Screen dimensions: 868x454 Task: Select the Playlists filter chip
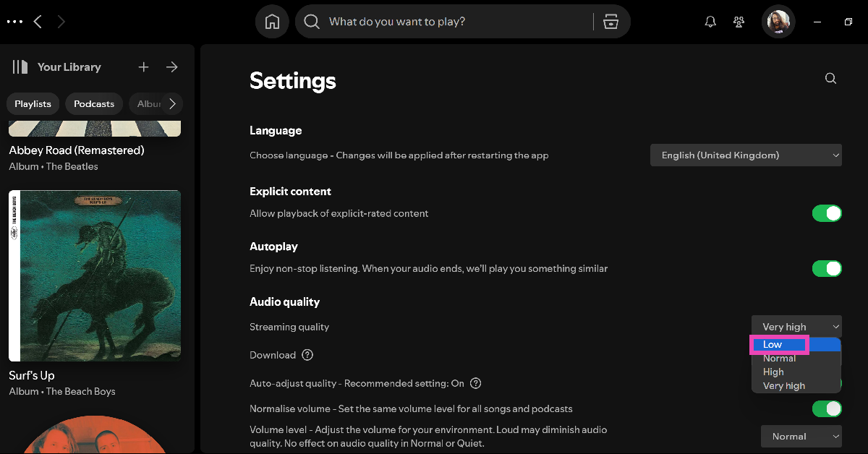[x=33, y=104]
